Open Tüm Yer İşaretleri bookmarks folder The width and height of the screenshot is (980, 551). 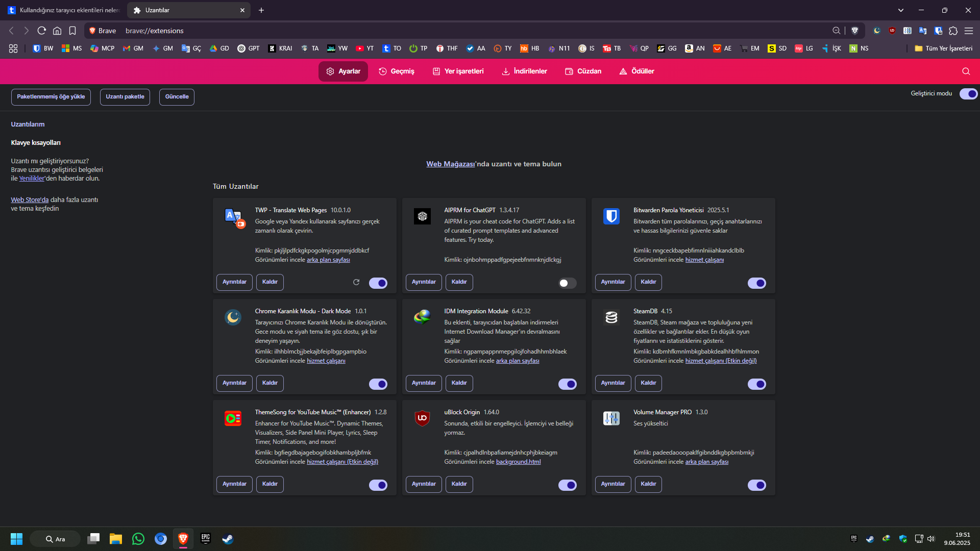pos(943,48)
